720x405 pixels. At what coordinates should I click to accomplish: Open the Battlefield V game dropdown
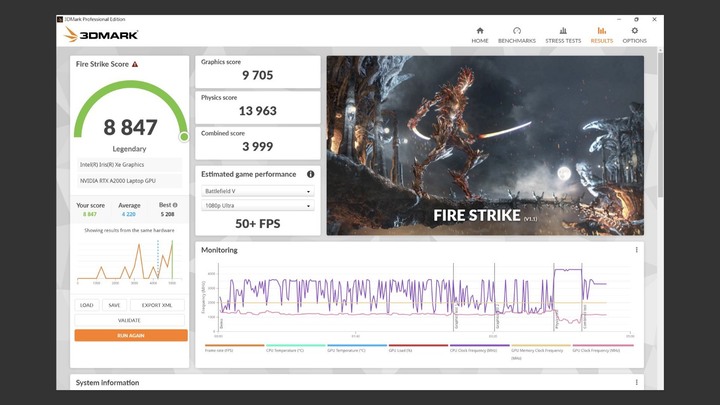pos(258,191)
